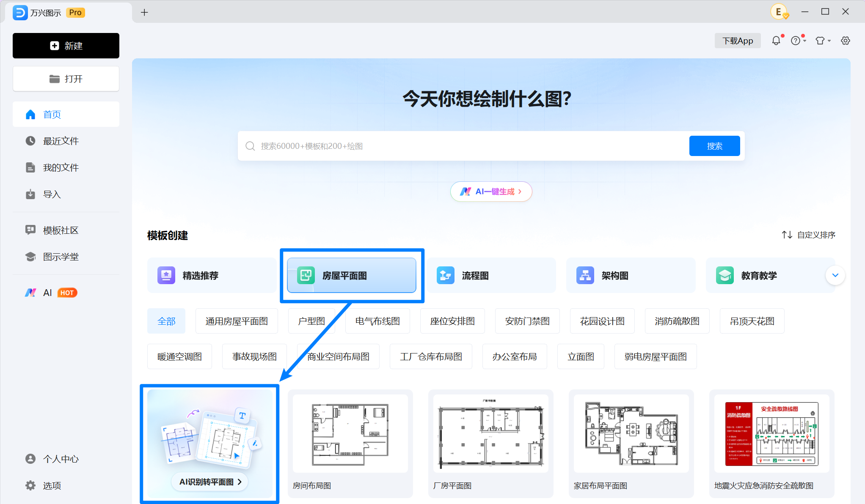Select the 安防门禁图 filter tag
Image resolution: width=865 pixels, height=504 pixels.
pyautogui.click(x=527, y=321)
